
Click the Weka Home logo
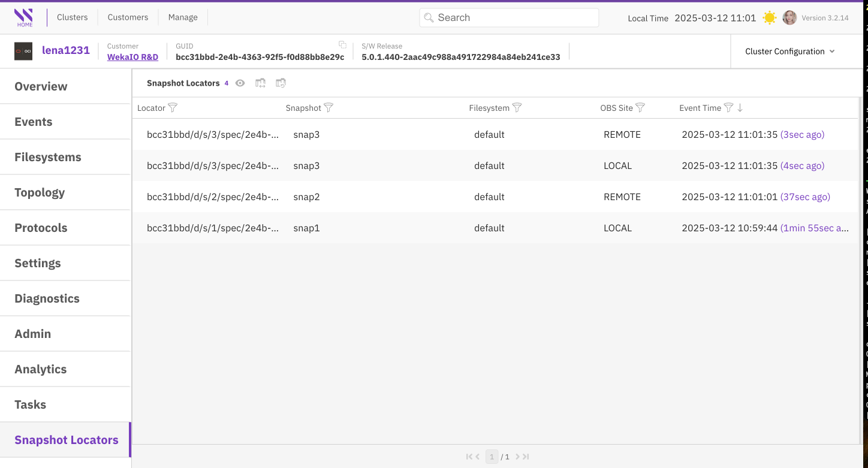pyautogui.click(x=24, y=17)
